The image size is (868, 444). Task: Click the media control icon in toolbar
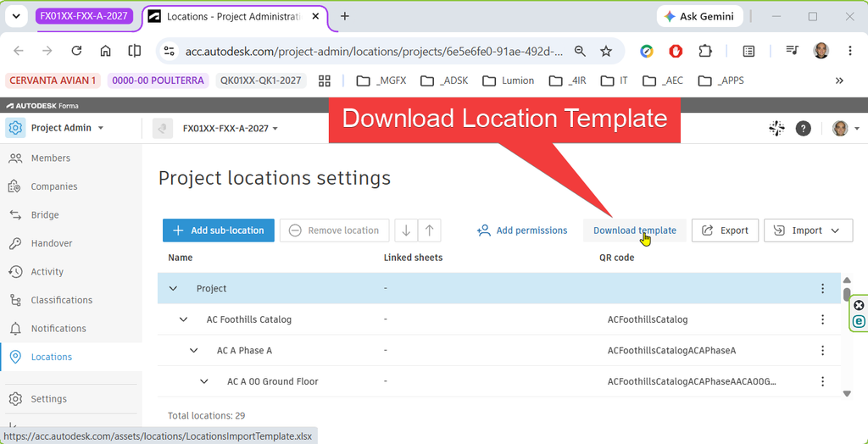[x=792, y=51]
